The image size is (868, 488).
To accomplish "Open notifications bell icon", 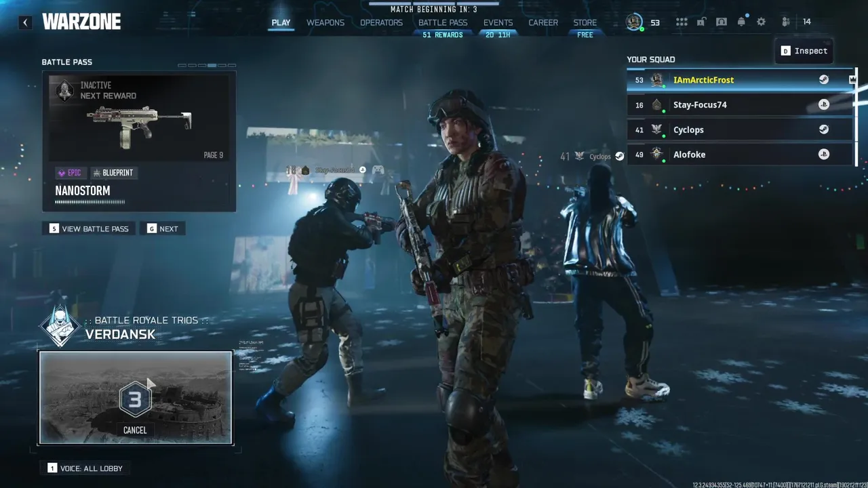I will [x=741, y=22].
